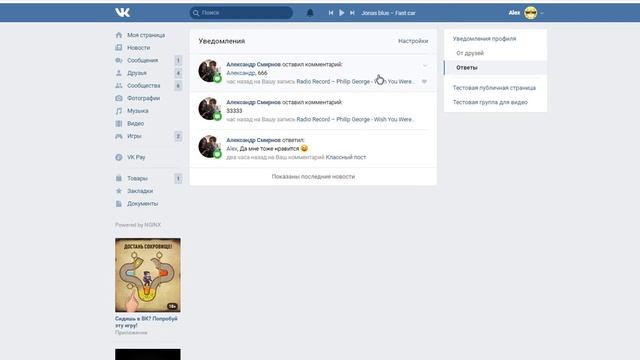Select the От друзей filter
Image resolution: width=640 pixels, height=360 pixels.
point(470,53)
